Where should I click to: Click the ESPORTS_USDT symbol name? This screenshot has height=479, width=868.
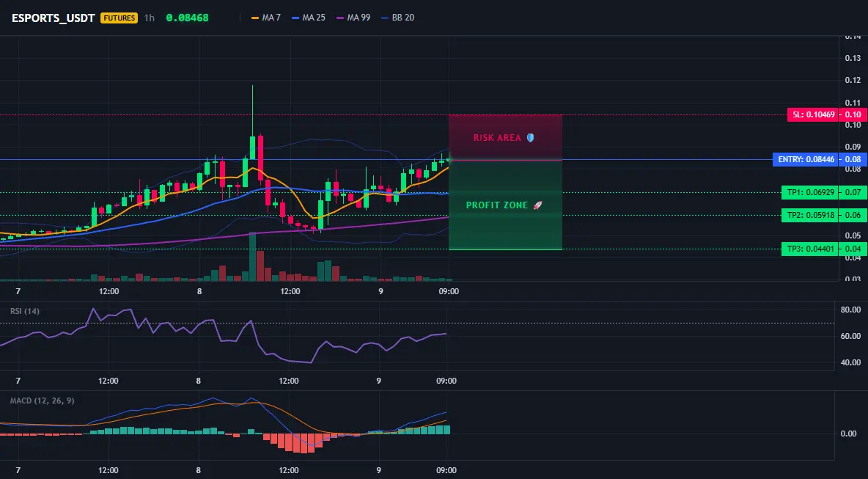[x=54, y=18]
